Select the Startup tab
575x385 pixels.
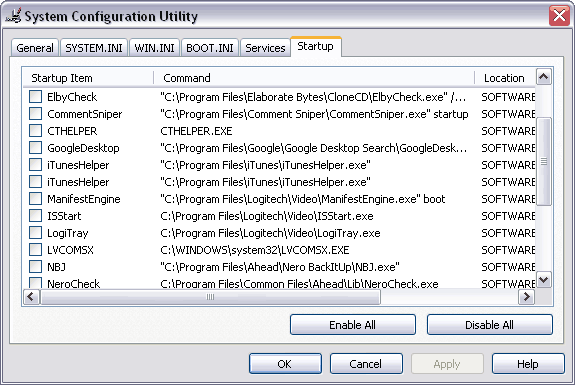pyautogui.click(x=315, y=47)
